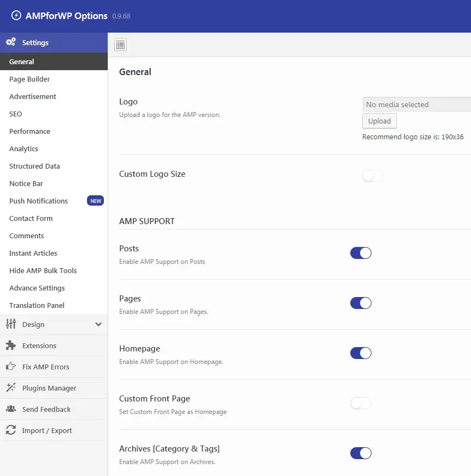This screenshot has width=471, height=476.
Task: Open the Analytics settings
Action: [x=54, y=149]
